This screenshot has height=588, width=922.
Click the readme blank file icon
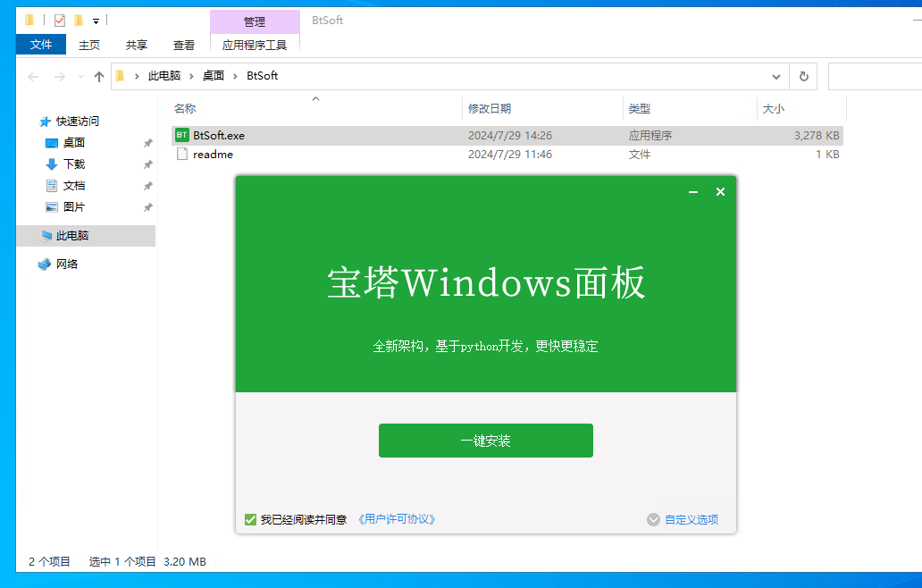(182, 154)
